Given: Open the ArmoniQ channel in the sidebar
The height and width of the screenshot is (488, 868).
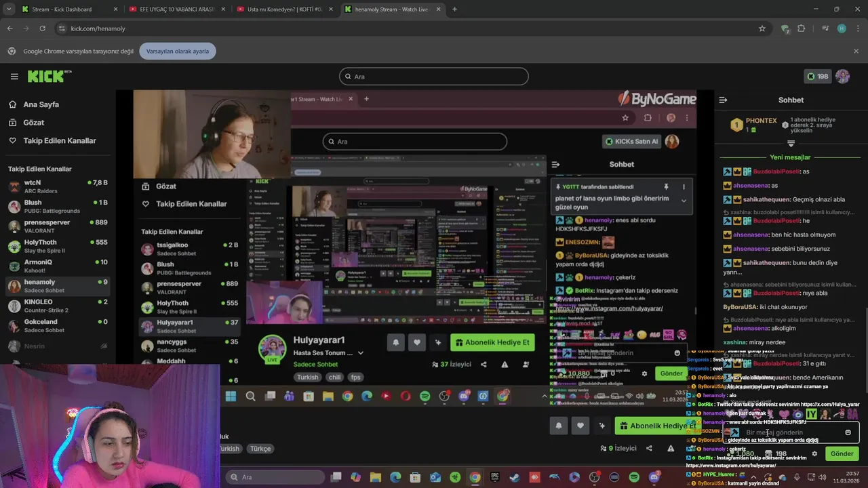Looking at the screenshot, I should pos(58,266).
